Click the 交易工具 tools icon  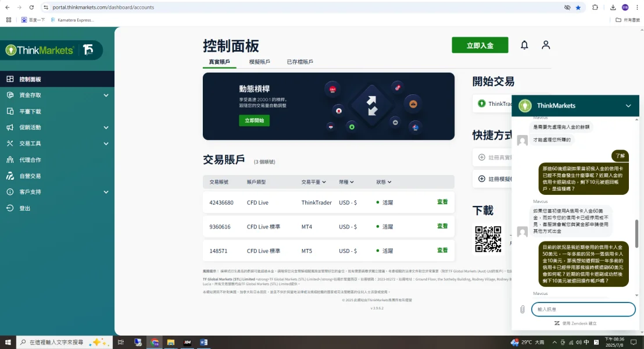pyautogui.click(x=10, y=144)
